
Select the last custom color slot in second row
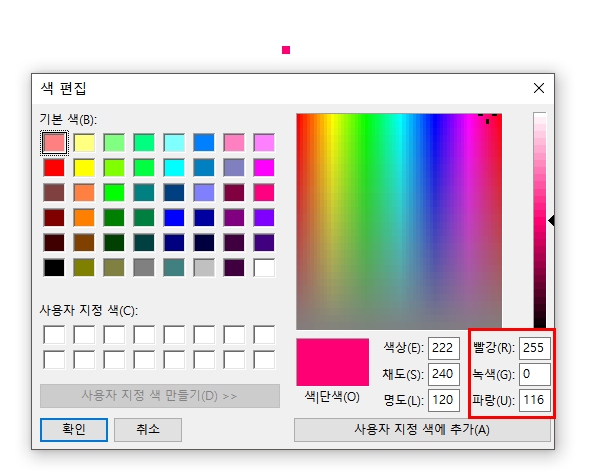[x=264, y=360]
